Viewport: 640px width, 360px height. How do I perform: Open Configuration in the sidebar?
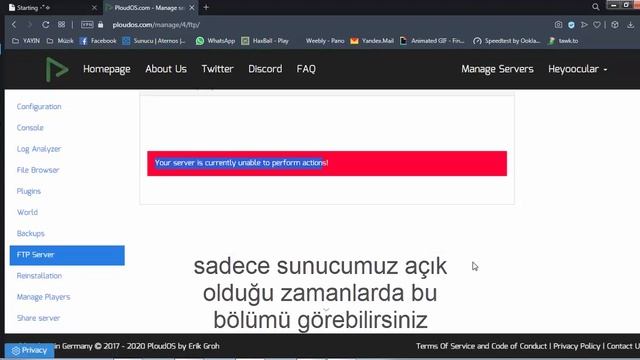click(x=39, y=107)
